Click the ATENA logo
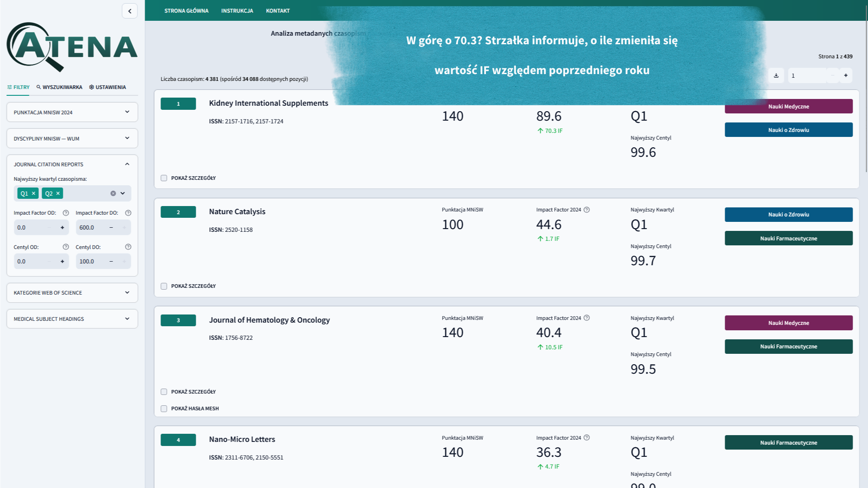The height and width of the screenshot is (488, 868). 72,47
